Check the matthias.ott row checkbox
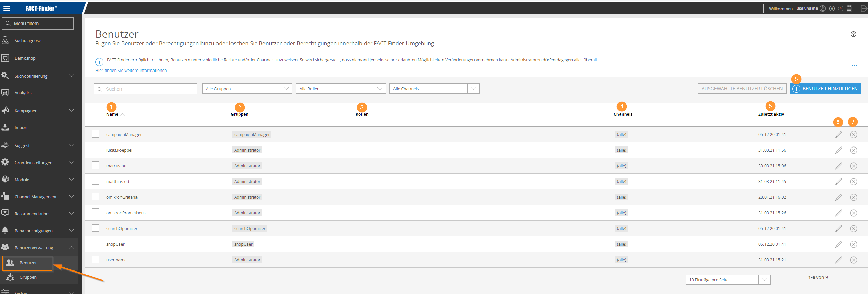The height and width of the screenshot is (294, 868). [x=96, y=181]
